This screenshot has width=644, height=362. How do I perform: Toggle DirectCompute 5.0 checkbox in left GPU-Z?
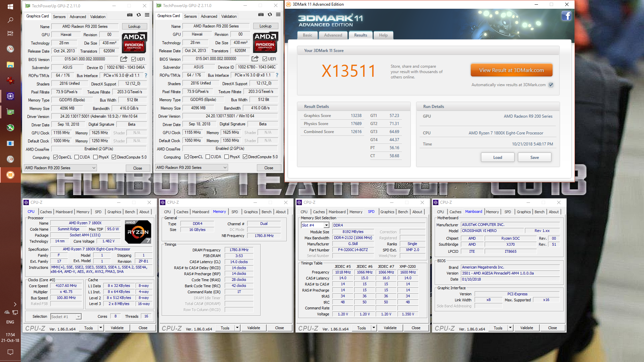pyautogui.click(x=114, y=157)
